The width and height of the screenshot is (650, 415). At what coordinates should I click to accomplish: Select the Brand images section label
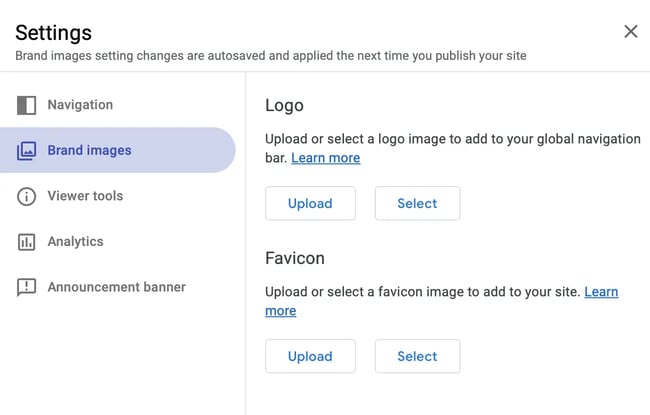(89, 150)
